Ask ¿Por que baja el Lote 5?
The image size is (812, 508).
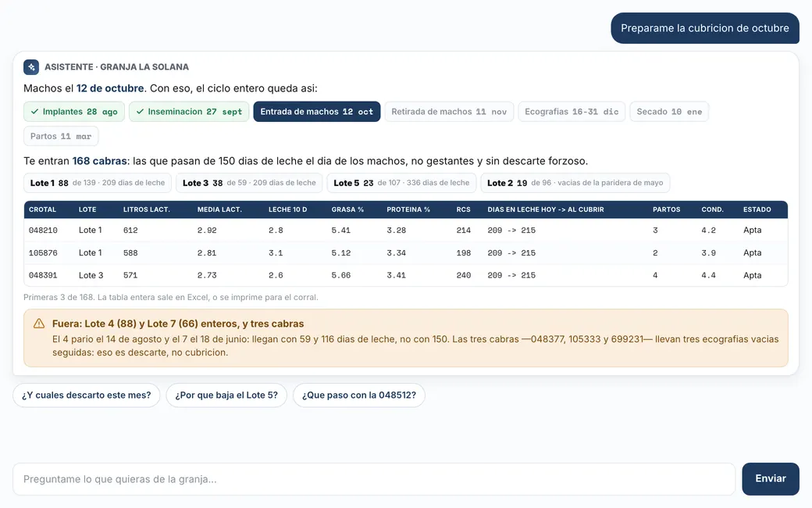226,395
